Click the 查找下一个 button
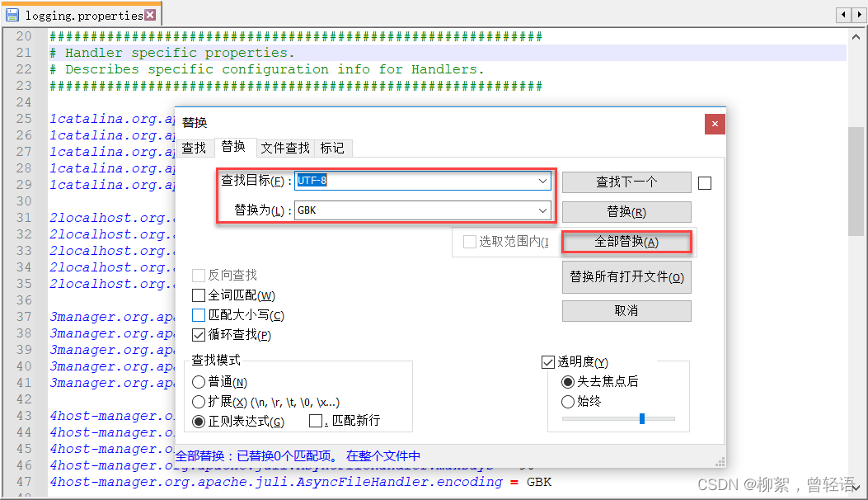The height and width of the screenshot is (500, 868). [626, 182]
